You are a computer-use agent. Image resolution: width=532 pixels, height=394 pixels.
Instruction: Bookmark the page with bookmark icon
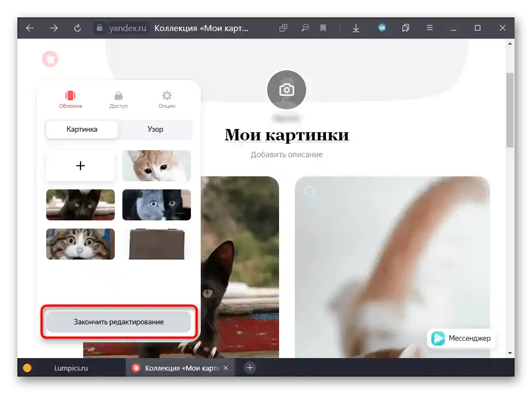point(323,28)
